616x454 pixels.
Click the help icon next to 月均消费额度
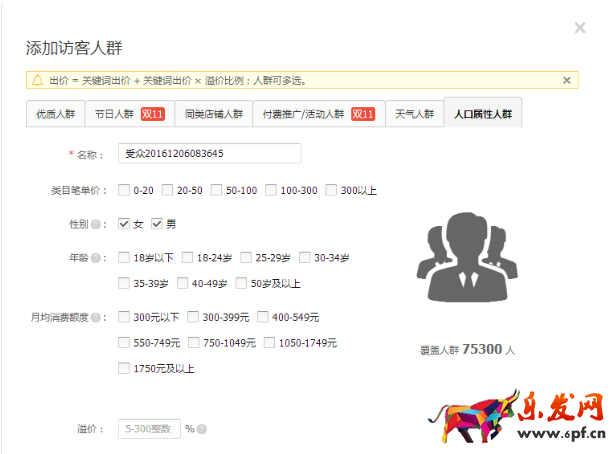click(108, 318)
